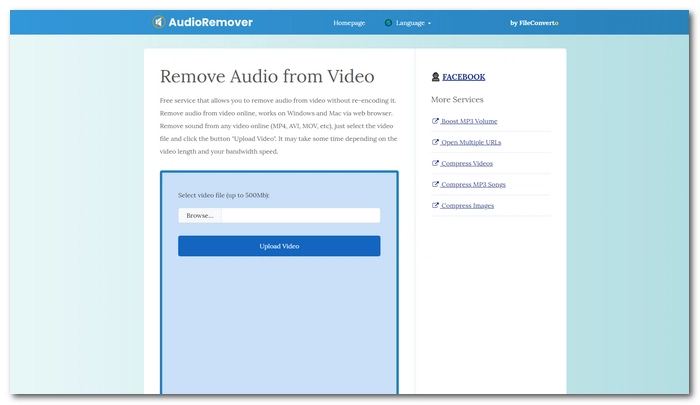Click the globe icon beside Language
The width and height of the screenshot is (700, 405).
(x=388, y=22)
